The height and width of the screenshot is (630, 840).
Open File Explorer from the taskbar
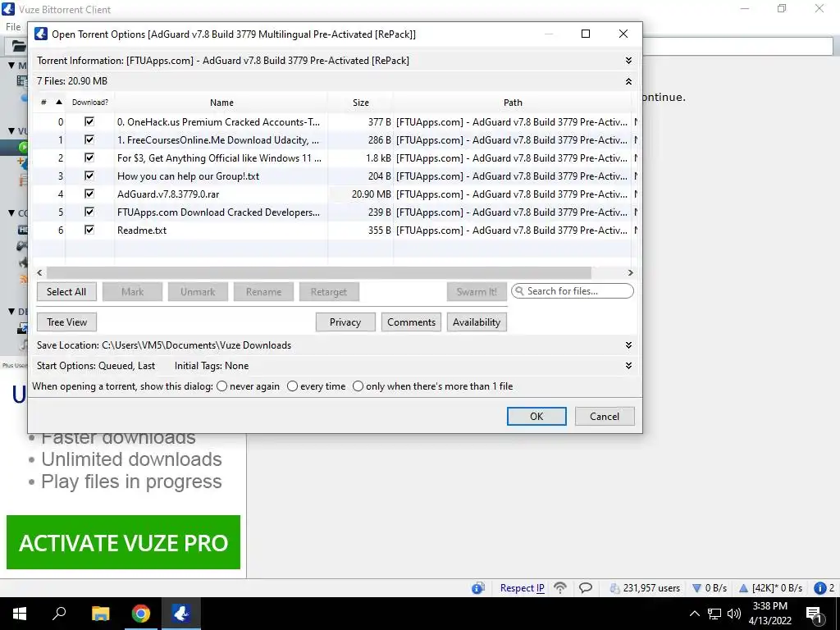(x=100, y=614)
